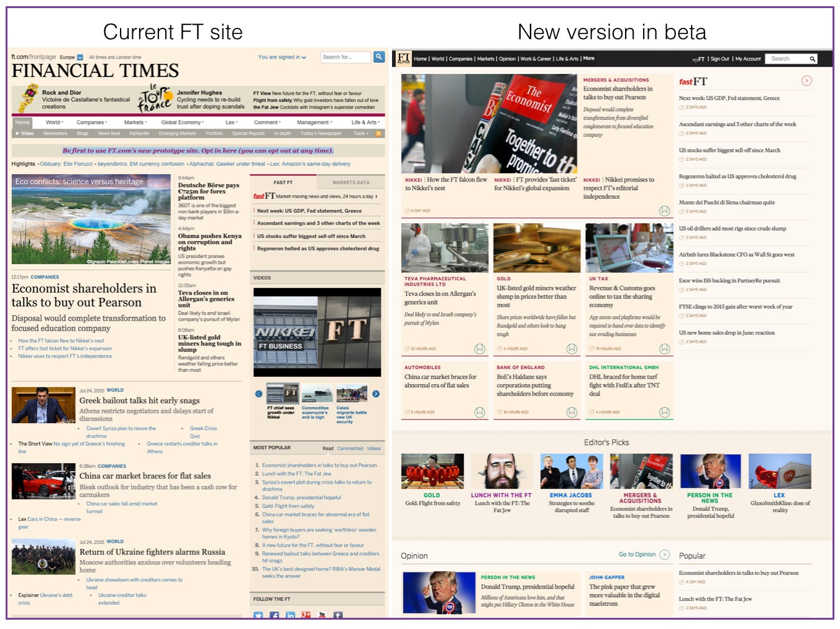840x629 pixels.
Task: Click the Google+ icon under Follow the FT
Action: pyautogui.click(x=306, y=615)
